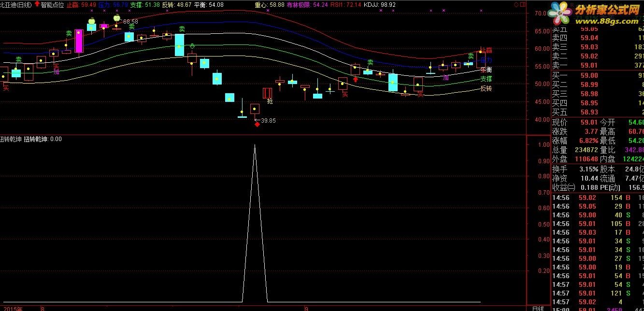This screenshot has width=644, height=311.
Task: Click the red arrow icon before 智能点位
Action: [x=37, y=4]
